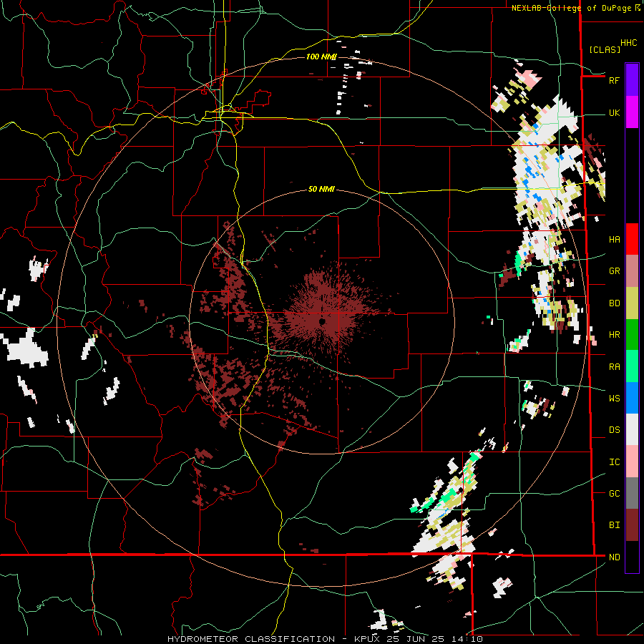This screenshot has width=644, height=644.
Task: Click the [CLAS] units label
Action: coord(605,49)
